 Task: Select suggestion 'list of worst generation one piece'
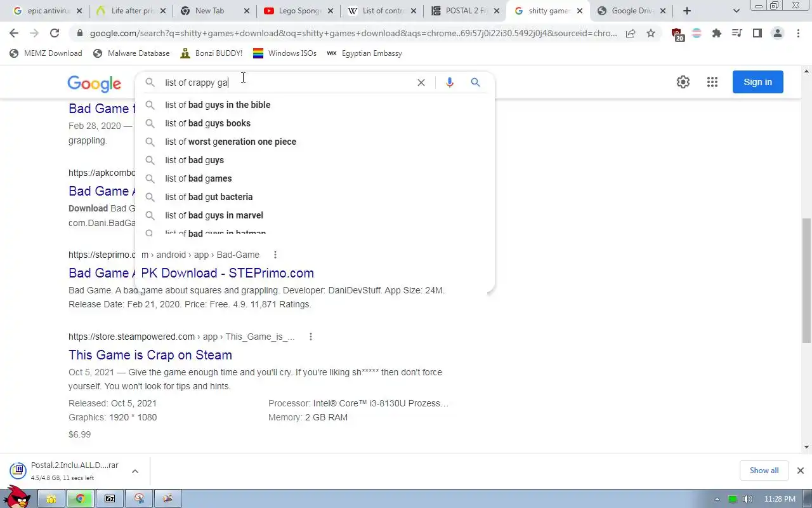pos(315,142)
